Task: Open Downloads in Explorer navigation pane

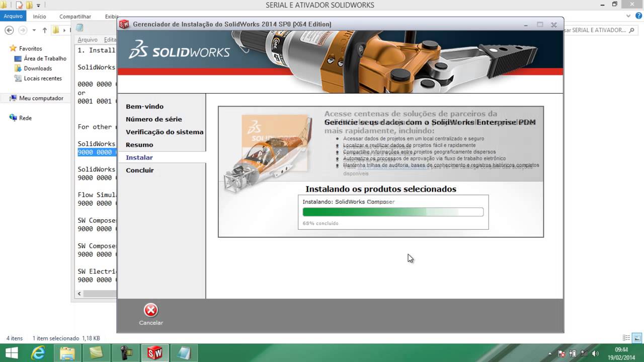Action: [38, 68]
